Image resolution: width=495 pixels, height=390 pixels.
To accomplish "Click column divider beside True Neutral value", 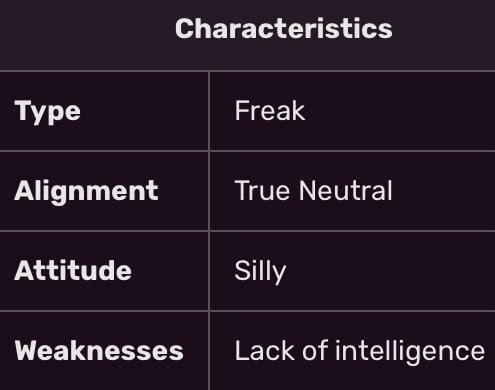I will point(209,191).
